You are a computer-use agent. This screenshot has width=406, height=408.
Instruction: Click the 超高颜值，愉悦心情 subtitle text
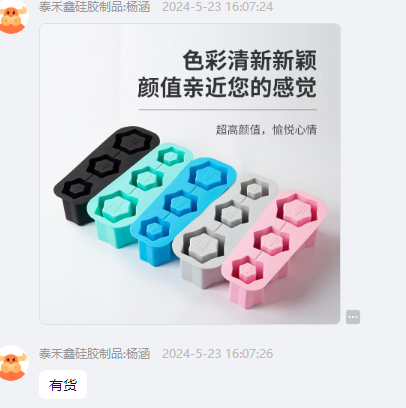[x=266, y=130]
